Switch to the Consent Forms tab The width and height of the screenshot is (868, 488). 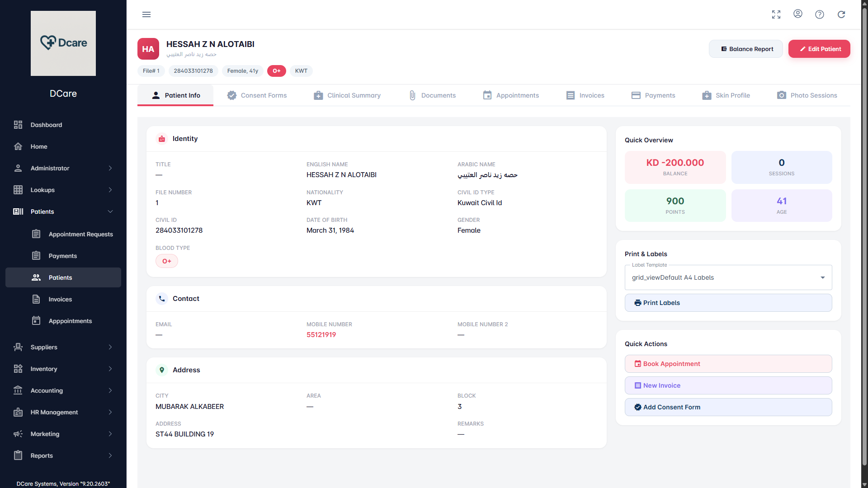pyautogui.click(x=257, y=95)
